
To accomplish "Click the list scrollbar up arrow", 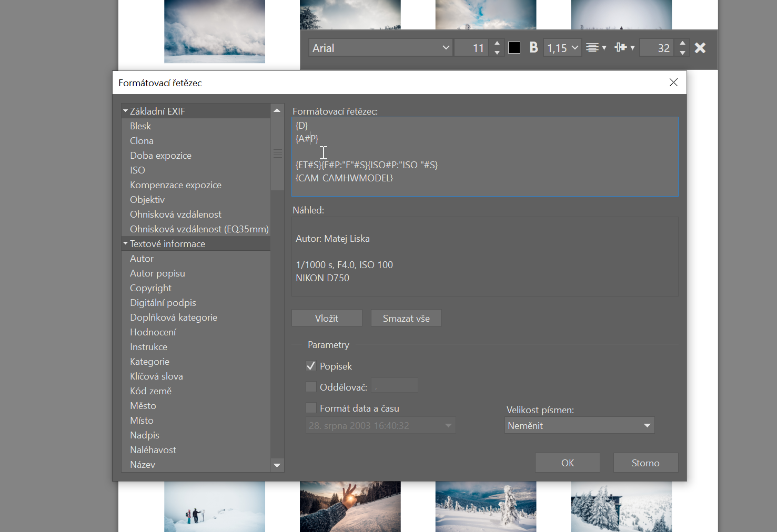I will (277, 110).
